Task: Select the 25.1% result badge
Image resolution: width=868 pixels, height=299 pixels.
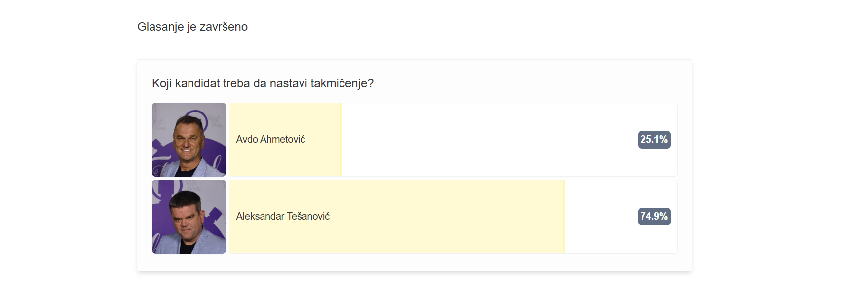Action: tap(654, 140)
